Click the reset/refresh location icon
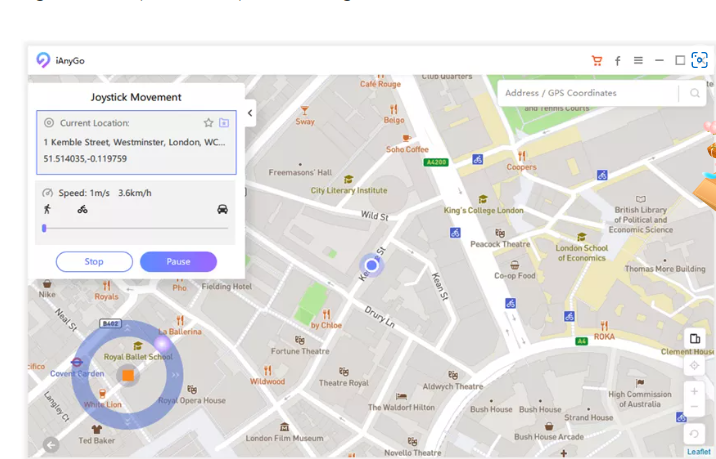 coord(694,434)
